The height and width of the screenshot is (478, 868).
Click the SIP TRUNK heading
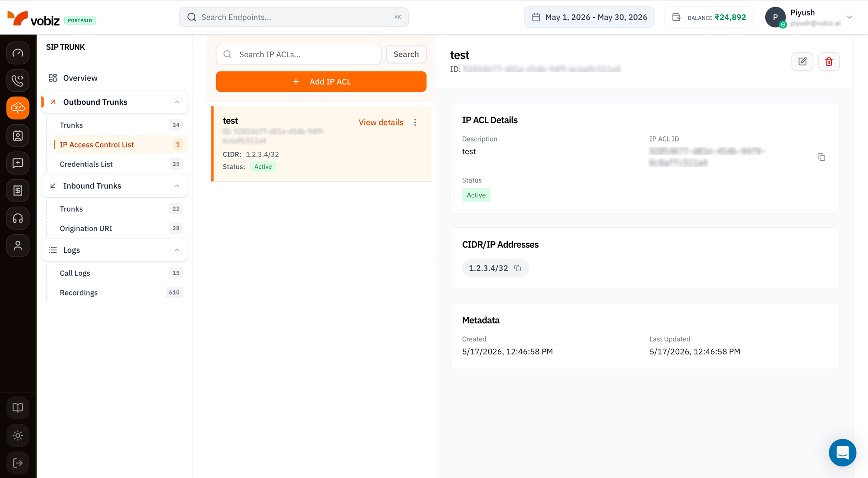(65, 47)
